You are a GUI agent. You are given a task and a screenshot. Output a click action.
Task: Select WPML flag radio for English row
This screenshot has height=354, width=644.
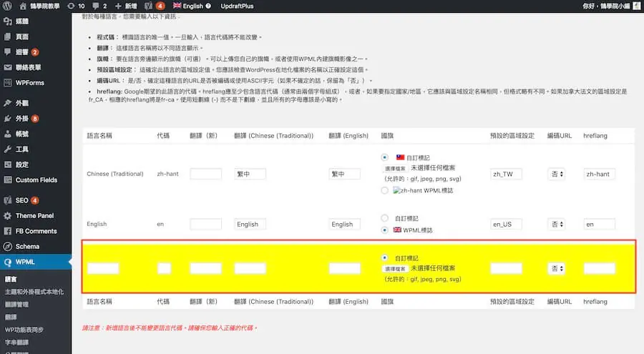(x=384, y=230)
